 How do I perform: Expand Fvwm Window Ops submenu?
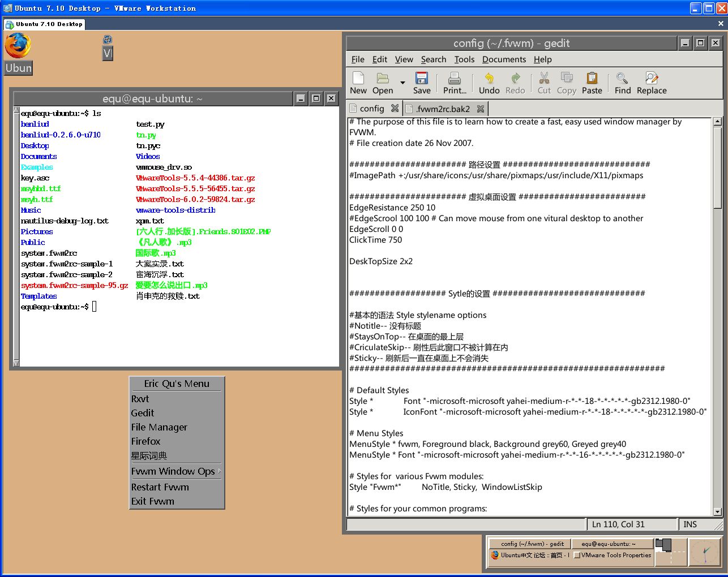click(x=176, y=471)
